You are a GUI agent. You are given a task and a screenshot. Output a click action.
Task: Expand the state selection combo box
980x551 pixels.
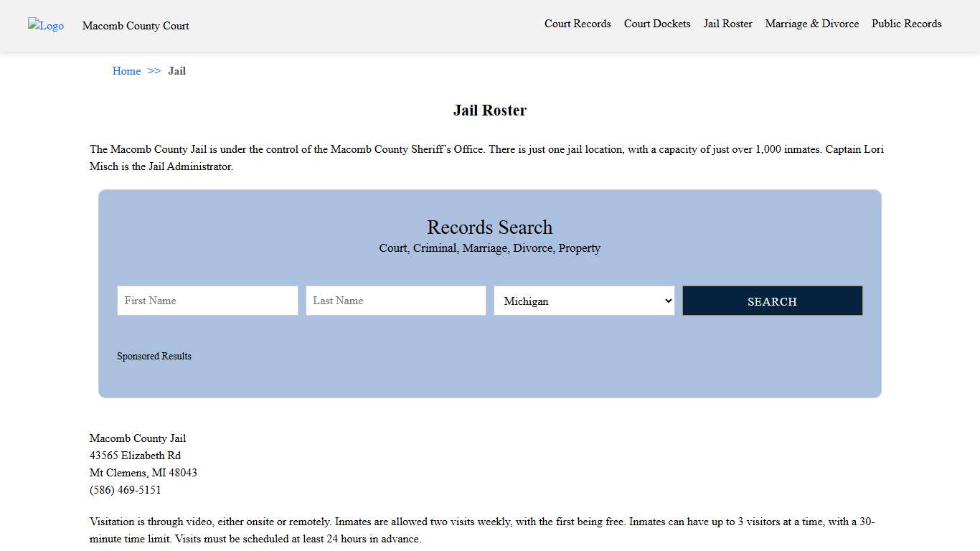click(x=584, y=301)
